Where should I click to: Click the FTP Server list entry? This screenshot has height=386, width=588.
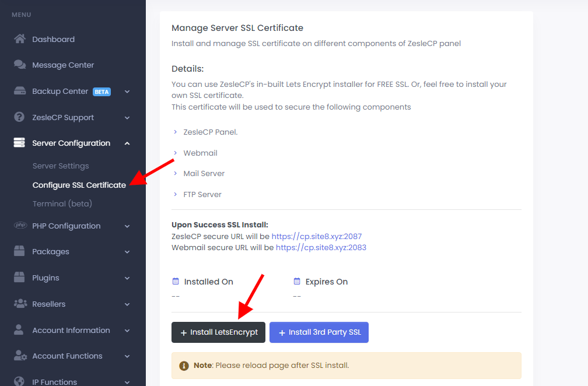tap(202, 194)
